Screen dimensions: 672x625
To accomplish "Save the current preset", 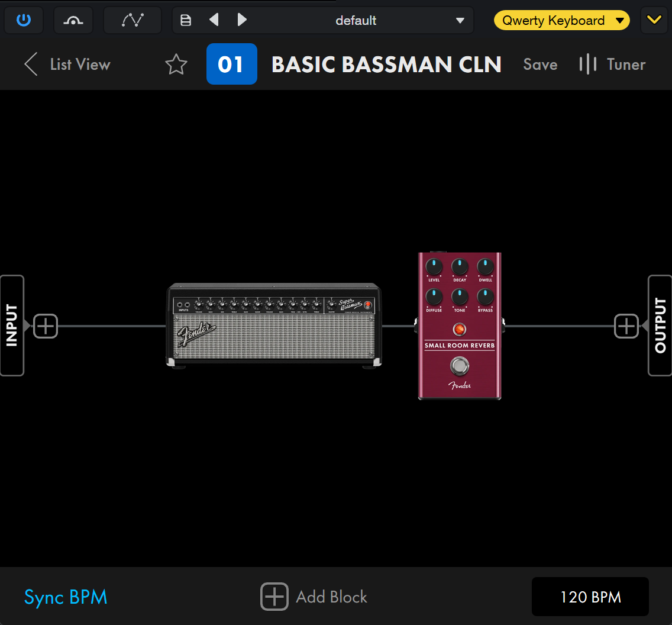I will [x=540, y=65].
